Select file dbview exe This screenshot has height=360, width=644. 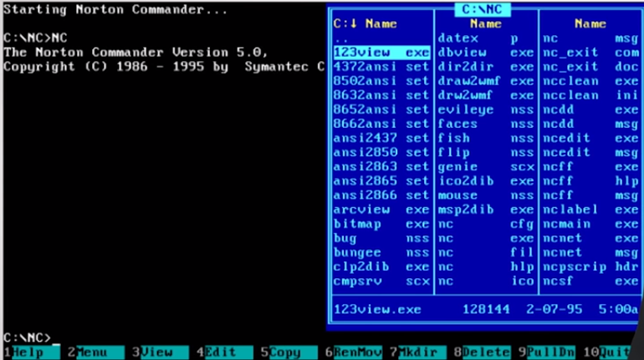point(486,53)
